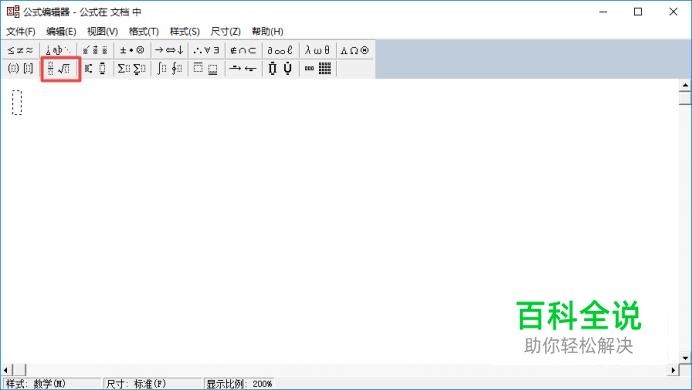Click the horizontal scrollbar left arrow
692x390 pixels.
[x=6, y=370]
